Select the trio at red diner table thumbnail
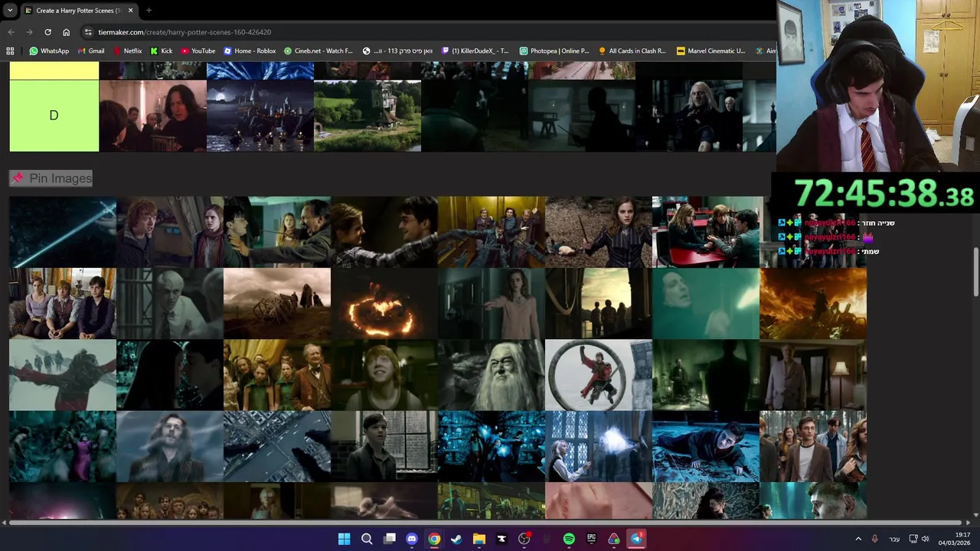This screenshot has width=980, height=551. click(x=706, y=232)
